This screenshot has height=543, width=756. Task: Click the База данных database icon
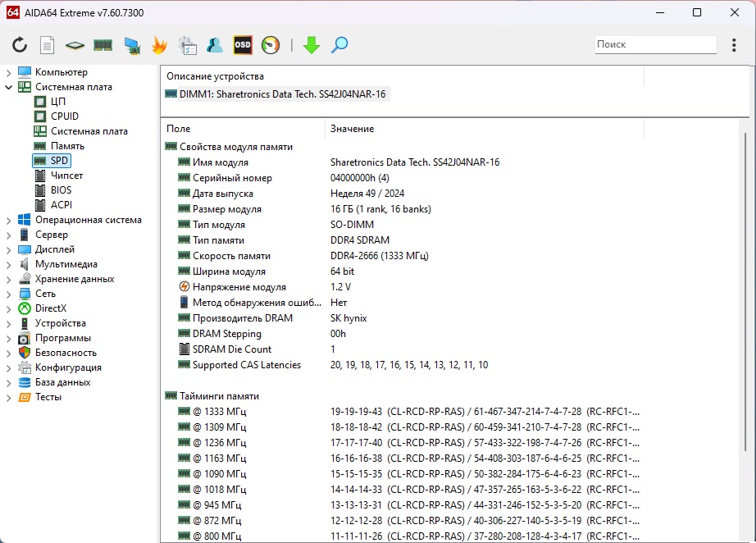click(25, 382)
